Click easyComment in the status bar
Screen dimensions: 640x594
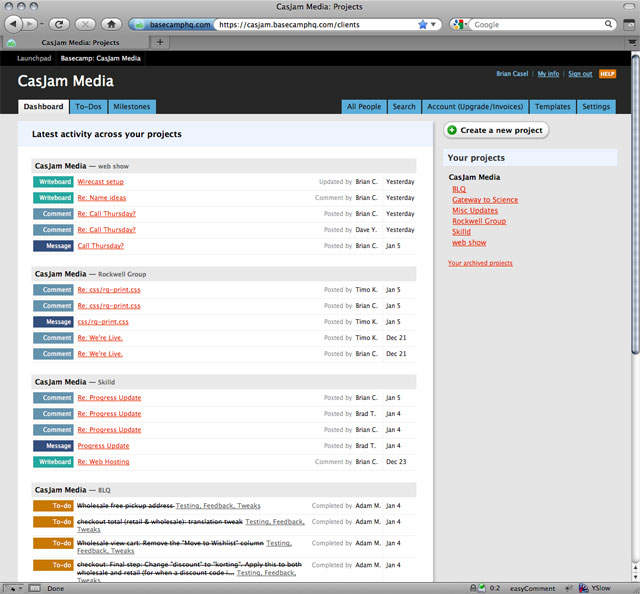532,588
